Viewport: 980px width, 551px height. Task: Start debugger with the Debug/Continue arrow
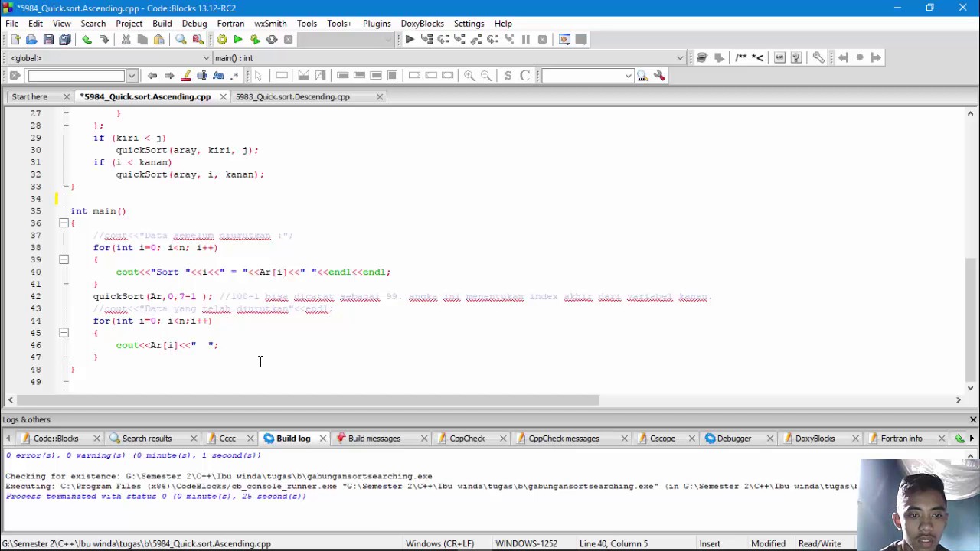410,39
